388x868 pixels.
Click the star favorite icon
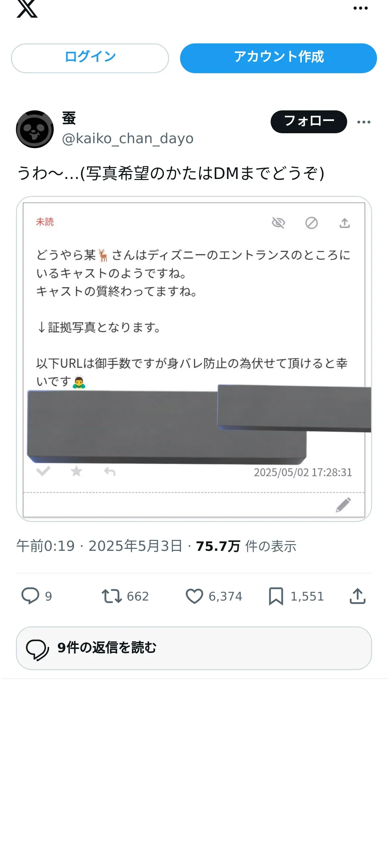[x=77, y=471]
